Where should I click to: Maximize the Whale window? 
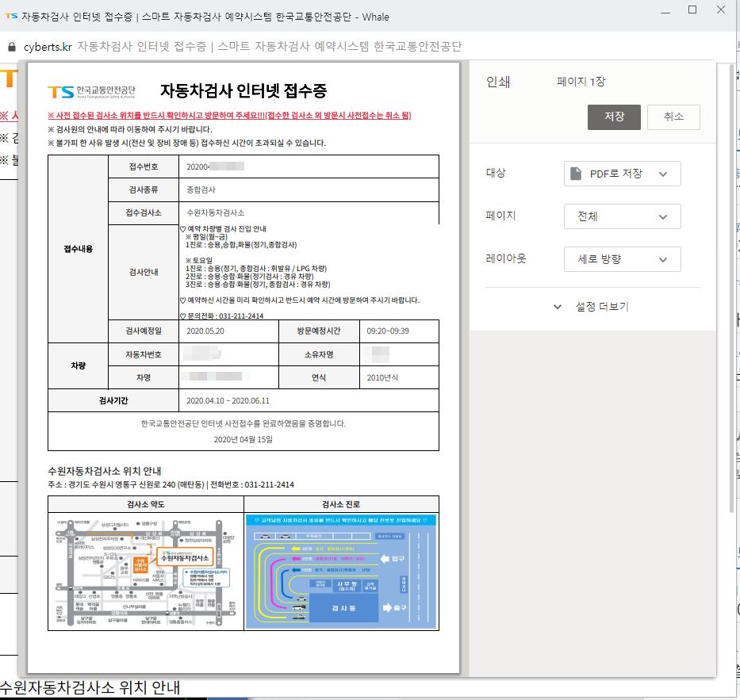tap(692, 10)
